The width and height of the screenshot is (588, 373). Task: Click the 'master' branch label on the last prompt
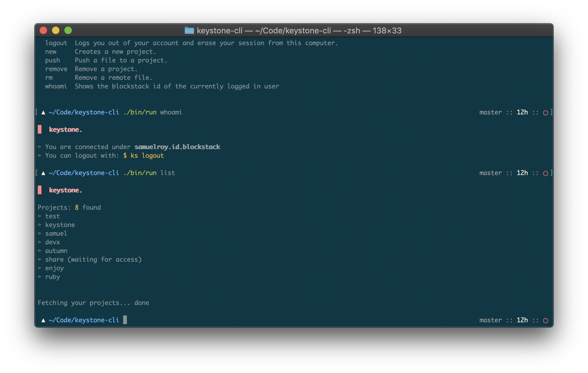491,320
